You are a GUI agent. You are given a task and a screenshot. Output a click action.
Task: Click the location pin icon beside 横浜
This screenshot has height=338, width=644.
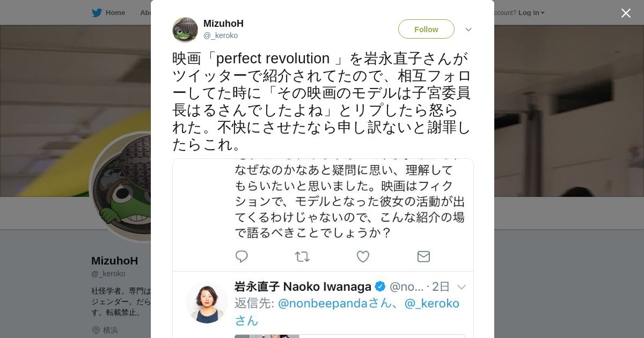click(x=96, y=330)
